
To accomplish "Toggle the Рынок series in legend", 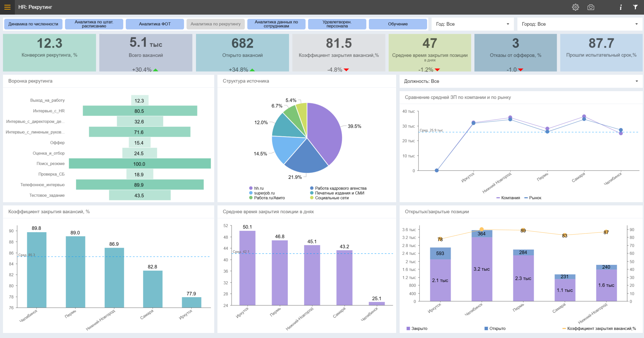I will tap(535, 198).
